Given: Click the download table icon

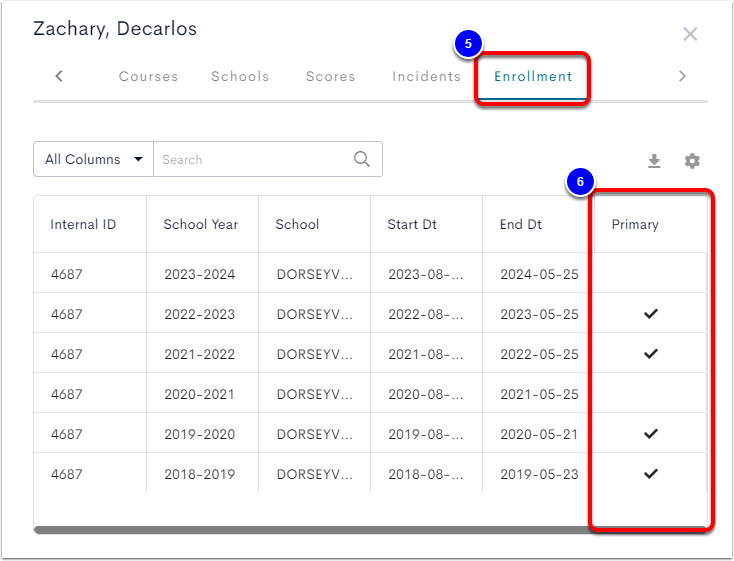Looking at the screenshot, I should point(654,161).
